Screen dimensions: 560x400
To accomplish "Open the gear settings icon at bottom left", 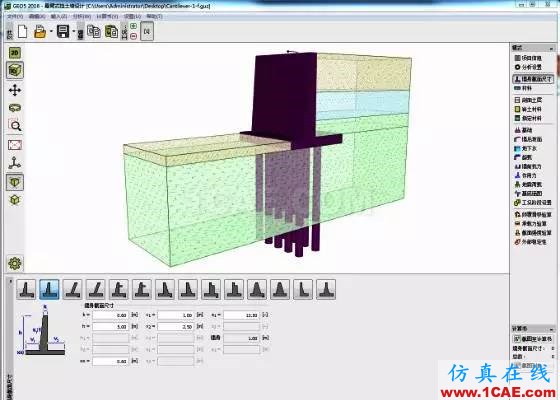I will pyautogui.click(x=15, y=264).
